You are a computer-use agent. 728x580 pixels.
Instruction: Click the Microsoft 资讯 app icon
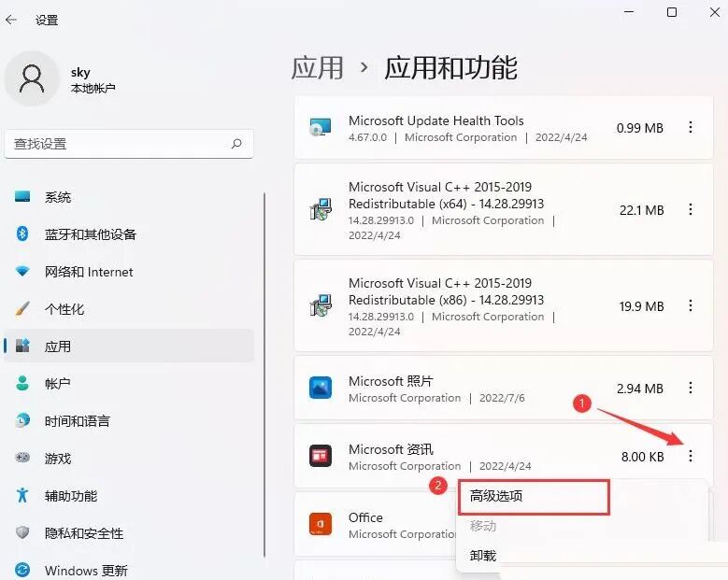(321, 456)
